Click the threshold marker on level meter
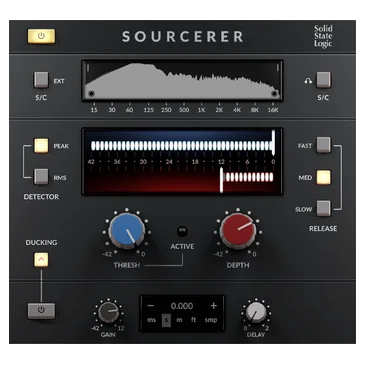 (x=273, y=143)
